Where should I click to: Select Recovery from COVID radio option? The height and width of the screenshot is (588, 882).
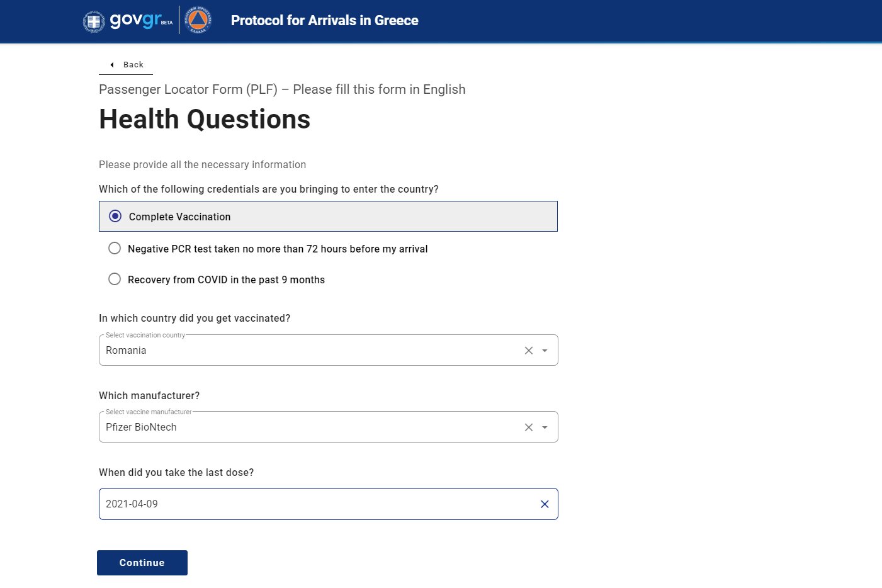click(115, 280)
